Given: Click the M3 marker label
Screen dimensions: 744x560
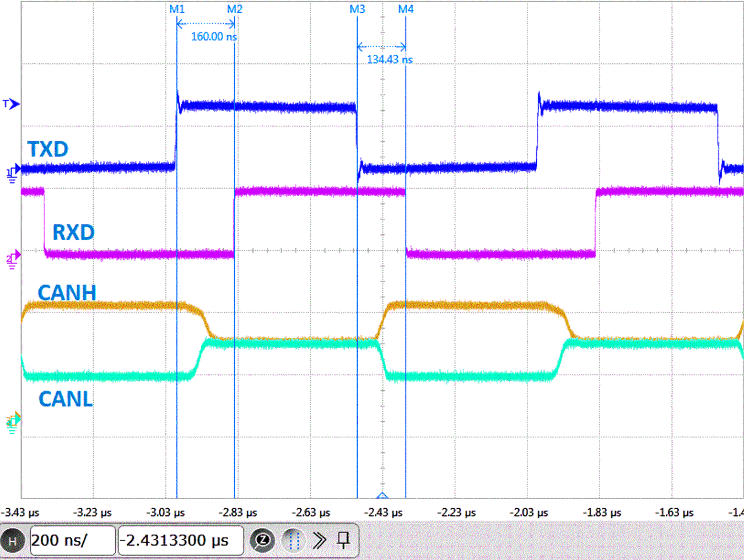Looking at the screenshot, I should tap(357, 8).
